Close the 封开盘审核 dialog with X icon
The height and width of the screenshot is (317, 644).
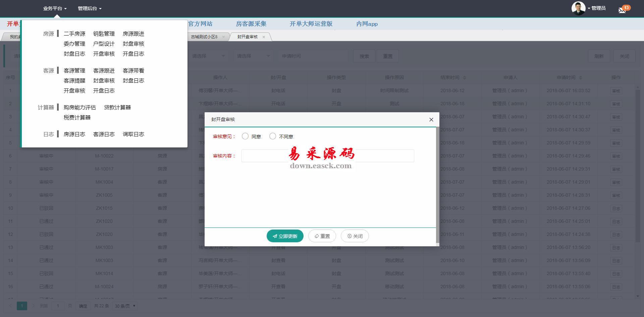click(431, 120)
